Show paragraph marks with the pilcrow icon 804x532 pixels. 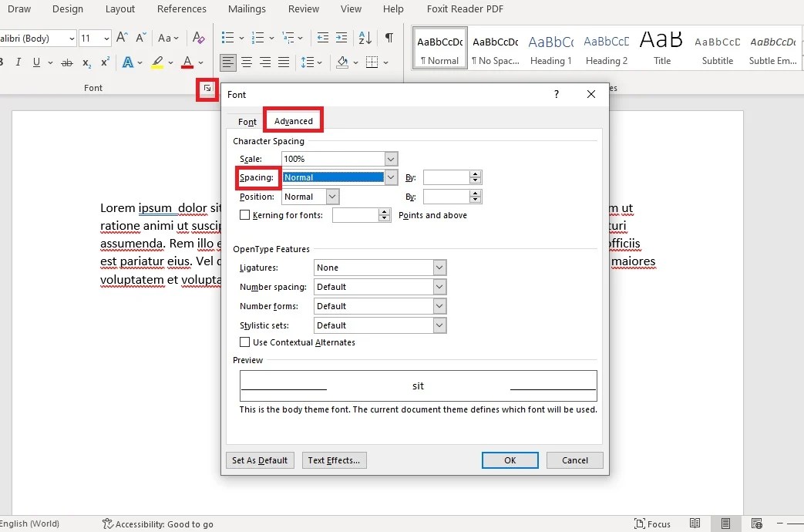pos(389,37)
